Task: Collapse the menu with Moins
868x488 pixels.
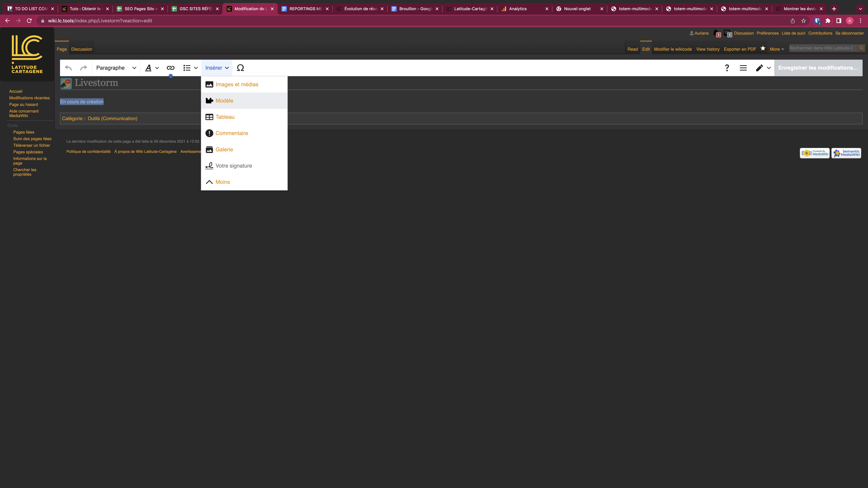Action: coord(222,182)
